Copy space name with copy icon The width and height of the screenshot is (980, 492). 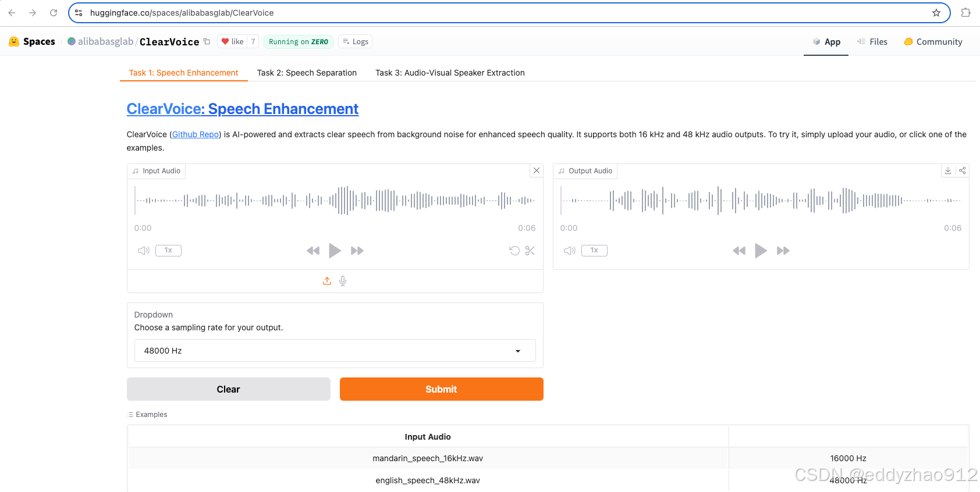point(207,41)
